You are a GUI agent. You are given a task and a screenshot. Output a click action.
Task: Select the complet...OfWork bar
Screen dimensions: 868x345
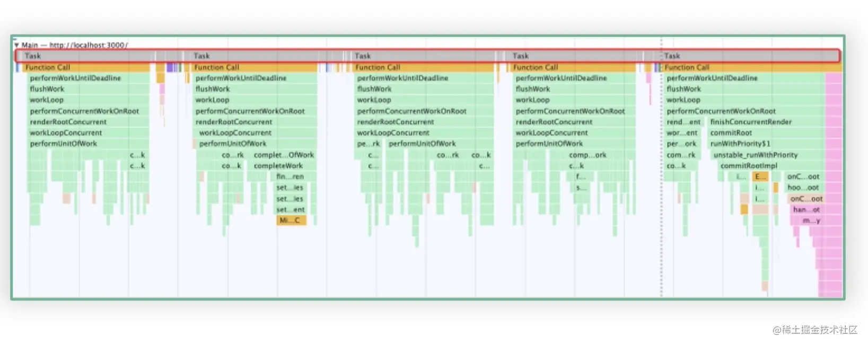point(284,155)
